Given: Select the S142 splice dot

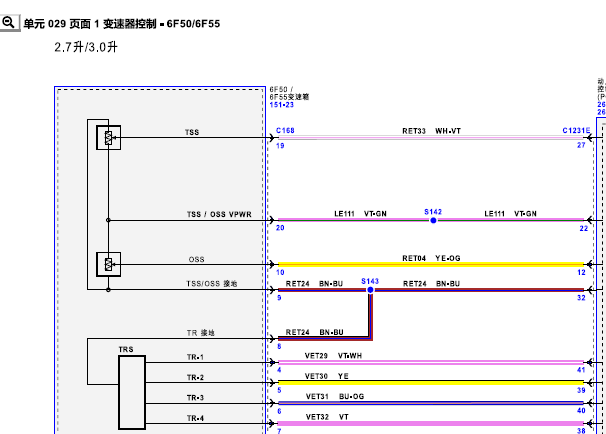Looking at the screenshot, I should click(x=433, y=220).
